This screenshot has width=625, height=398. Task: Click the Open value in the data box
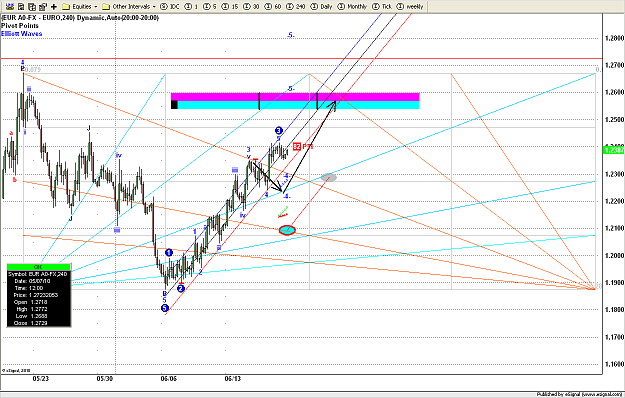click(39, 302)
